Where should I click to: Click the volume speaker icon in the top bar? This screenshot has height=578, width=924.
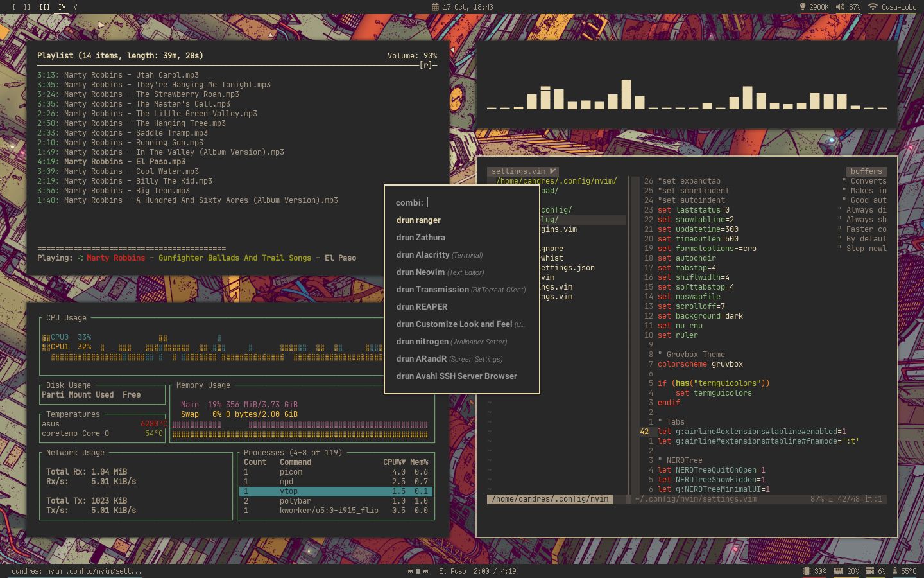click(x=839, y=6)
